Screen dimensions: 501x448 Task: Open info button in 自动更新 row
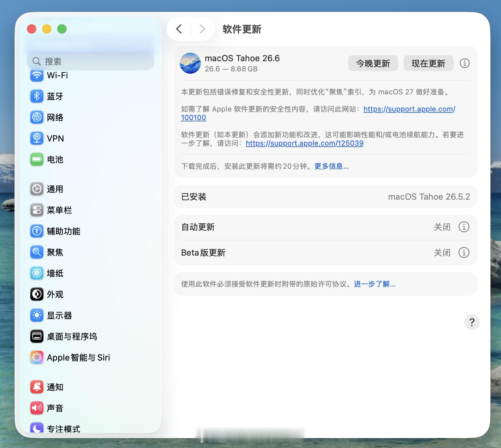point(464,227)
